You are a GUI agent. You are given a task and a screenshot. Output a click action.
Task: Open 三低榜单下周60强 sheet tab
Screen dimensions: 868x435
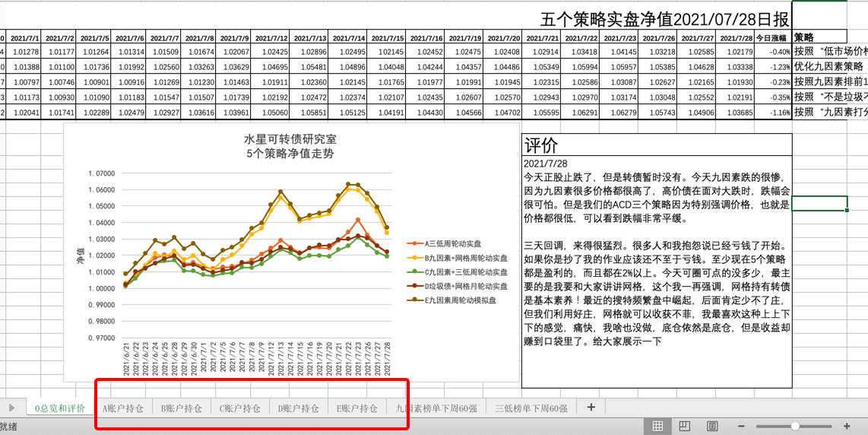pyautogui.click(x=531, y=408)
